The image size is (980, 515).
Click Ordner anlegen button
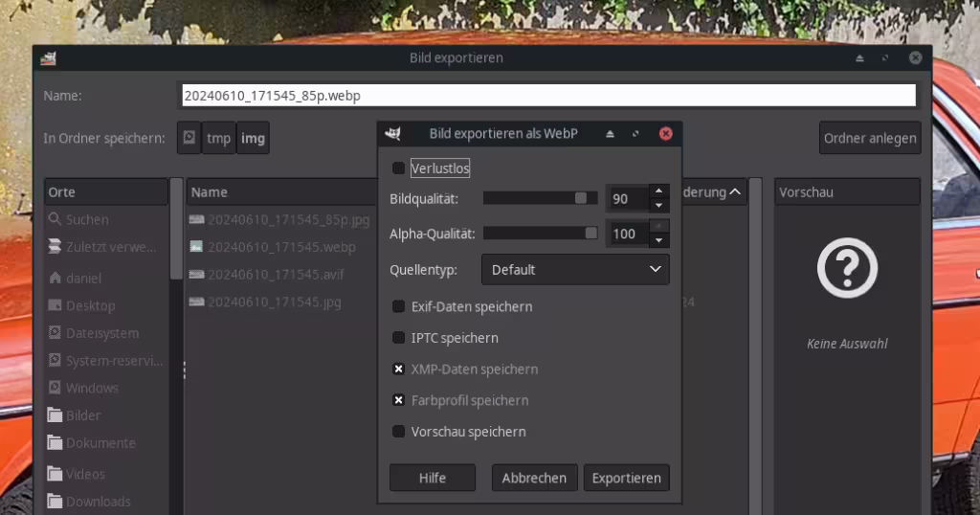[870, 138]
